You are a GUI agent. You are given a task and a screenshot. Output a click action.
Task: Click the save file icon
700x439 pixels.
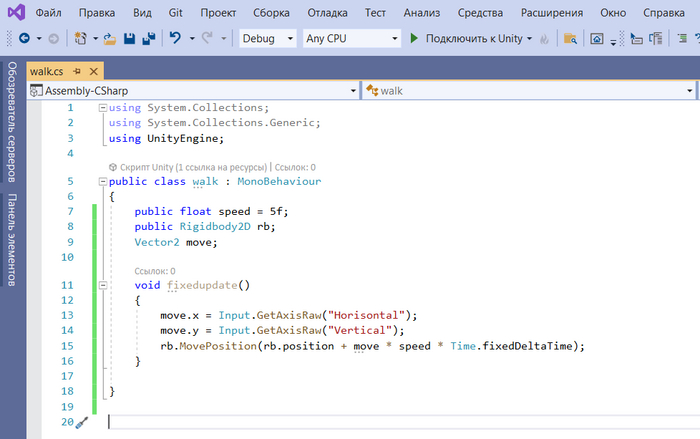tap(128, 38)
